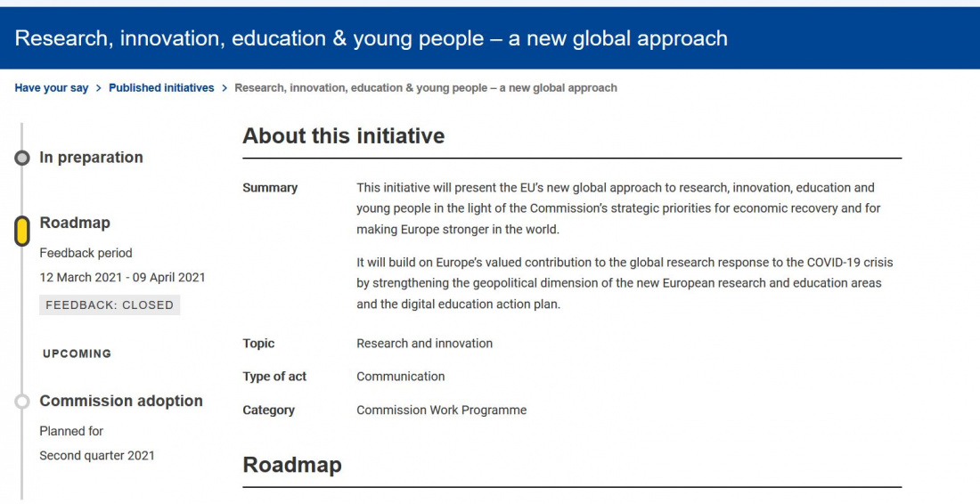This screenshot has height=504, width=980.
Task: Click the Commission adoption timeline circle
Action: [22, 401]
